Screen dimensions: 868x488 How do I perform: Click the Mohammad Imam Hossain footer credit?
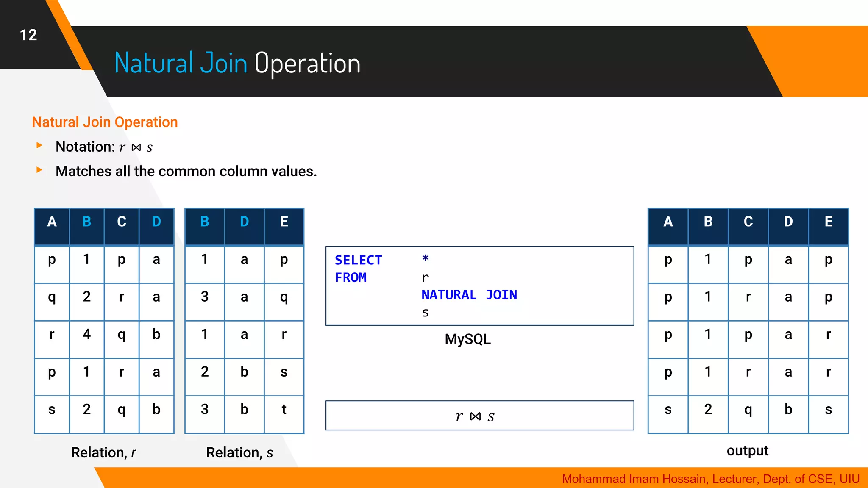710,479
